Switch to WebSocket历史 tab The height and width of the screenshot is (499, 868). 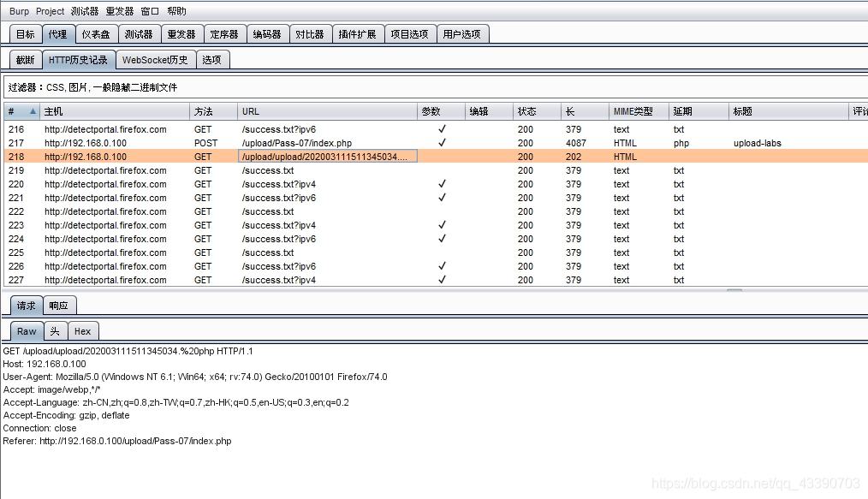155,60
